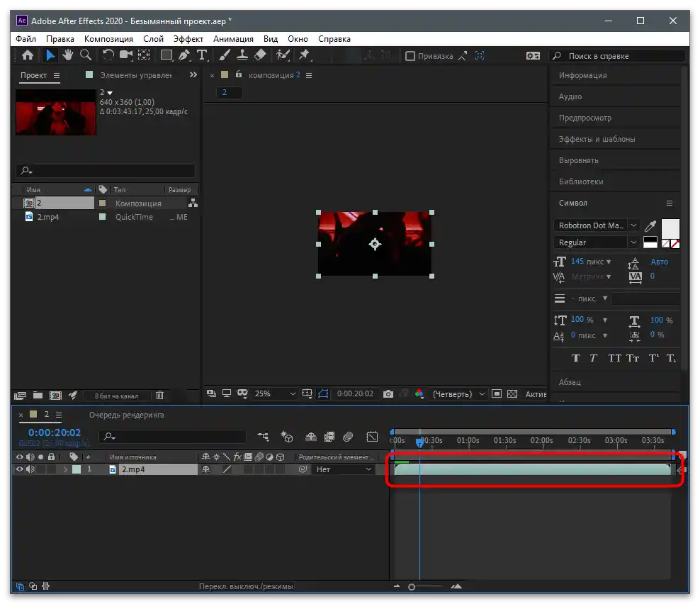The height and width of the screenshot is (604, 700).
Task: Select the Rectangle shape tool
Action: (166, 55)
